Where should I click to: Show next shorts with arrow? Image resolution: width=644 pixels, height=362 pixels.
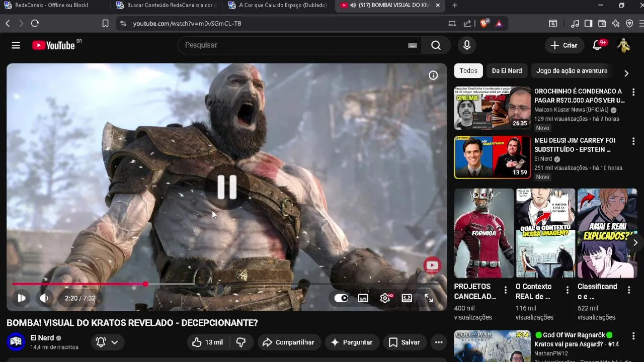point(635,243)
